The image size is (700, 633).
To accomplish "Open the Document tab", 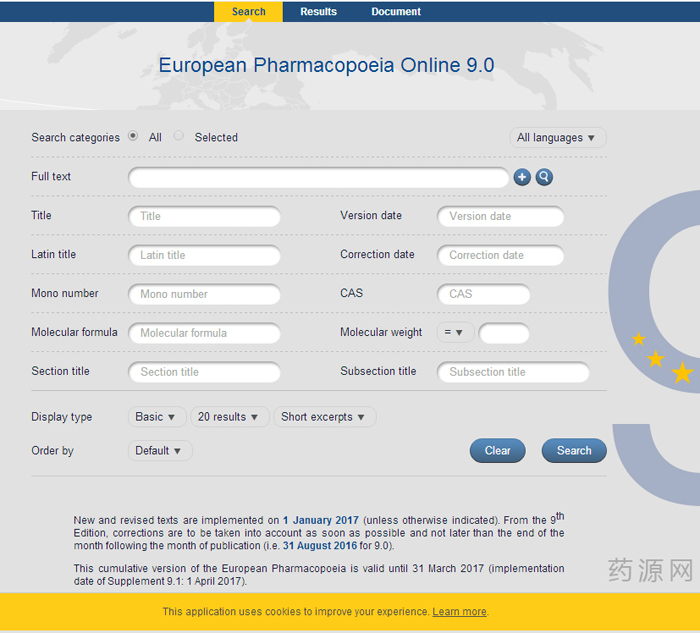I will point(396,12).
